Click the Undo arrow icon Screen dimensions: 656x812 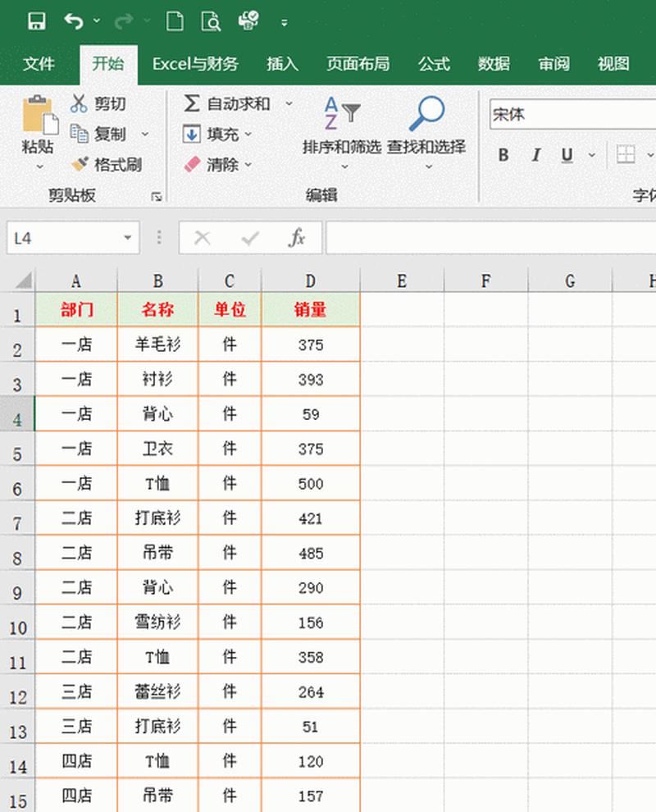coord(74,21)
